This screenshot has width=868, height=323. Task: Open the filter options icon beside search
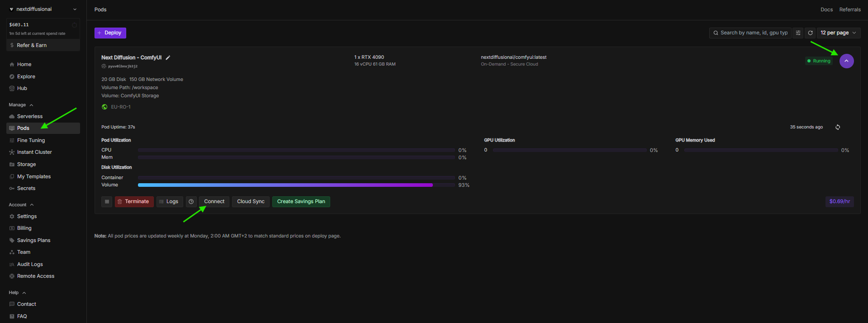[x=798, y=33]
